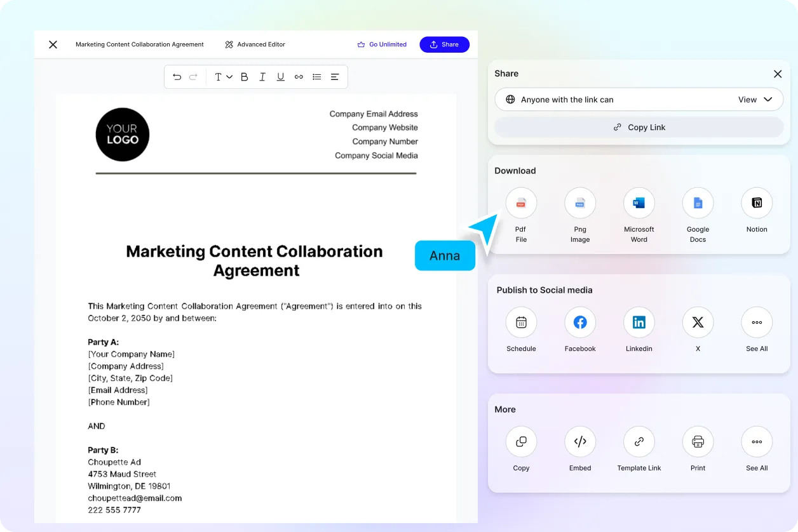Download as Pdf File

(521, 203)
